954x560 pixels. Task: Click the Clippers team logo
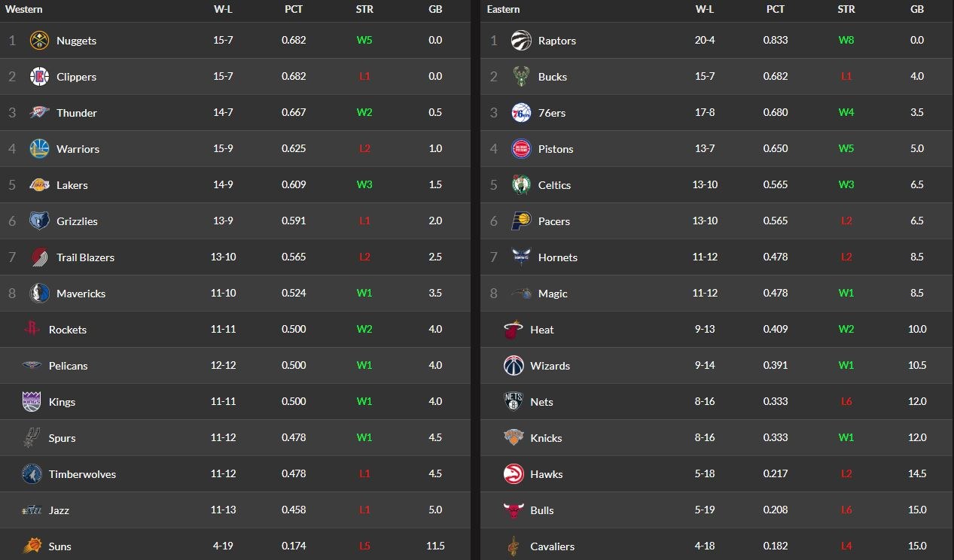[39, 77]
